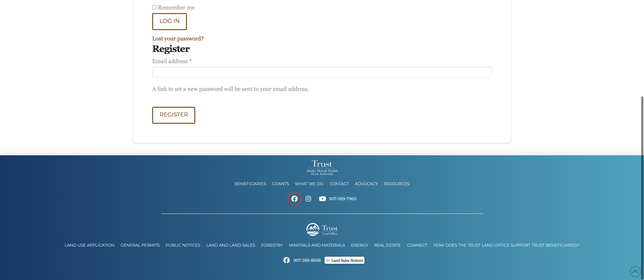The image size is (644, 280).
Task: Focus the Email address input field
Action: click(x=322, y=72)
